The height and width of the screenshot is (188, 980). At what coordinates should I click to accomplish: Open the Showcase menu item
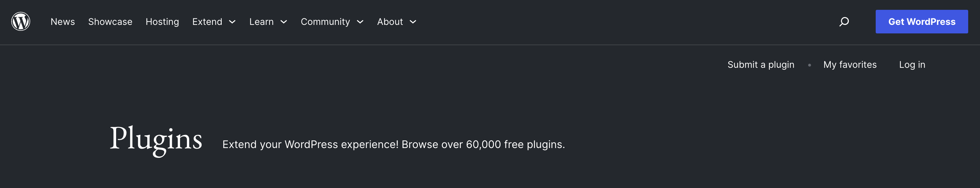pos(110,22)
